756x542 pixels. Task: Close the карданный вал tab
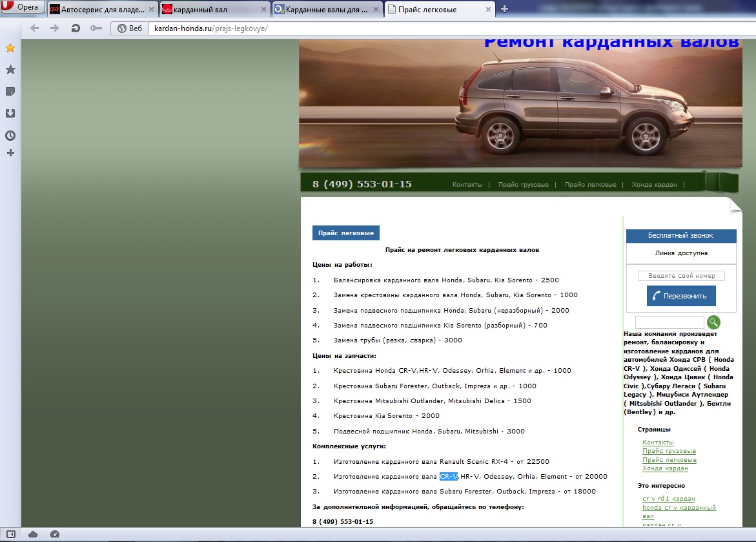pos(264,10)
